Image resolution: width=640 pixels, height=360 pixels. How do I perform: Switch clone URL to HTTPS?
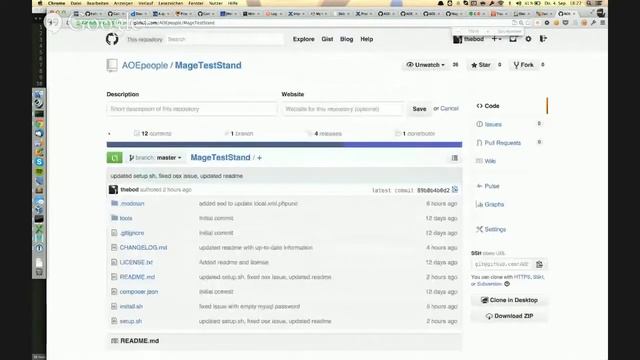coord(522,277)
